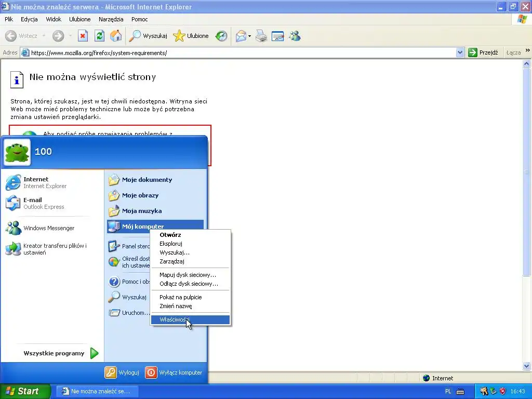
Task: Open the Widok menu
Action: pos(54,19)
